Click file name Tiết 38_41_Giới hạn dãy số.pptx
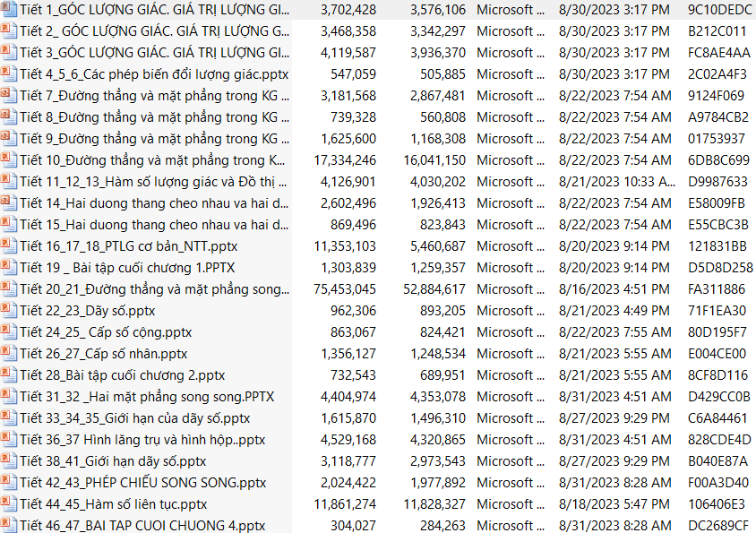Viewport: 756px width, 533px height. click(x=113, y=461)
